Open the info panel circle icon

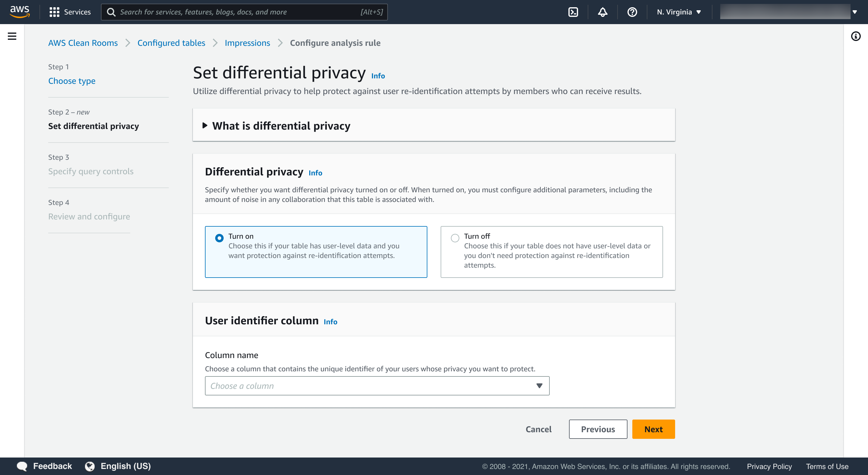pyautogui.click(x=856, y=36)
